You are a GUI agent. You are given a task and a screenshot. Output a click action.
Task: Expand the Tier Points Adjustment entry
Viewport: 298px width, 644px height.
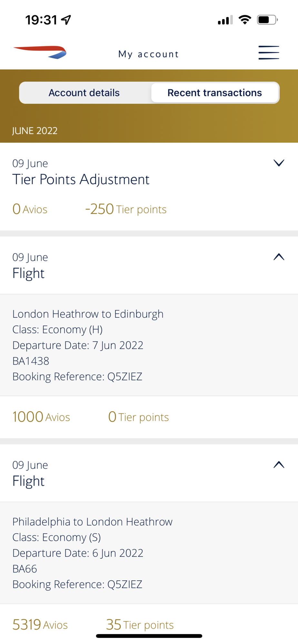coord(279,163)
